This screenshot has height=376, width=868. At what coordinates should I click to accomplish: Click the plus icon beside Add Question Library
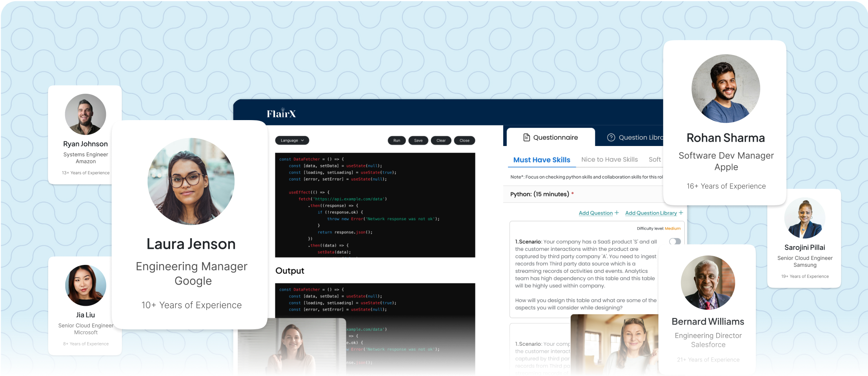(681, 213)
